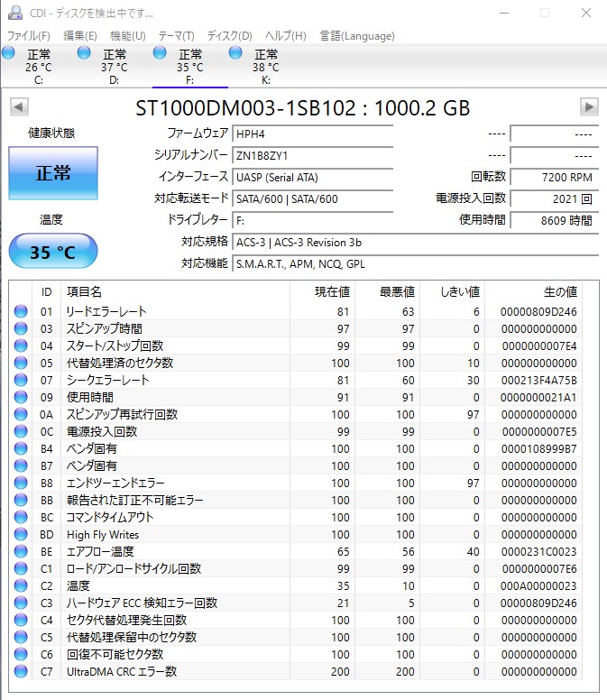
Task: Click status circle of attribute 04 スタート/ストップ回数
Action: tap(21, 345)
